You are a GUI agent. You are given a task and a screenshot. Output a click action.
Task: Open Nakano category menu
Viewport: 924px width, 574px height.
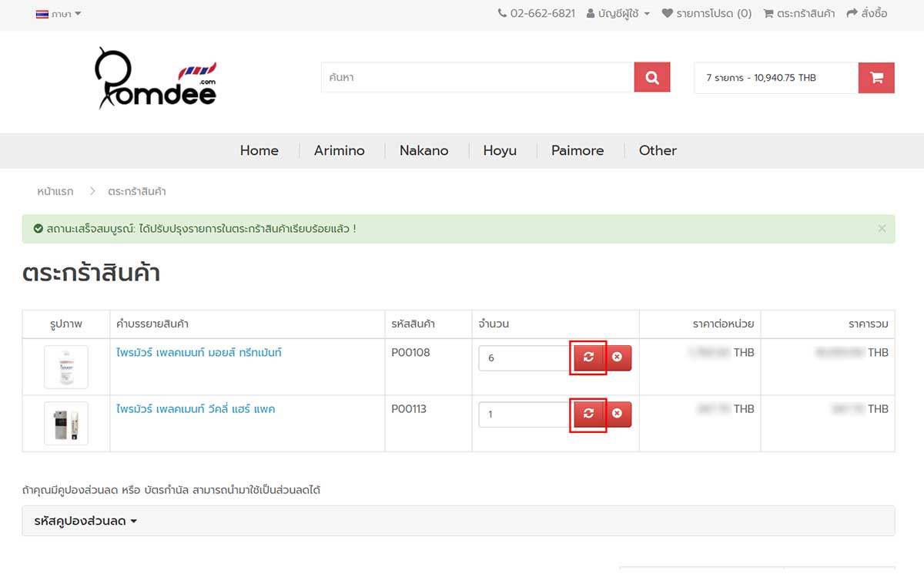pyautogui.click(x=423, y=150)
